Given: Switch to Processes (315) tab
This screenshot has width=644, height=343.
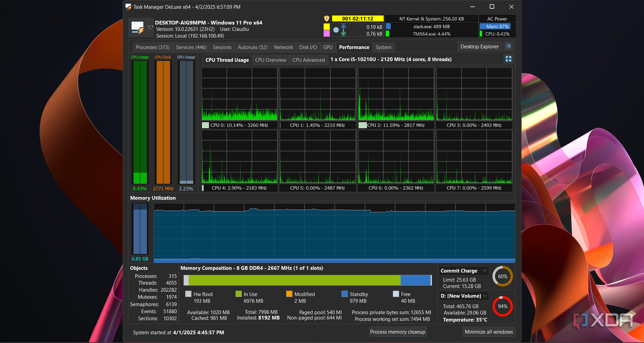Looking at the screenshot, I should pos(153,47).
